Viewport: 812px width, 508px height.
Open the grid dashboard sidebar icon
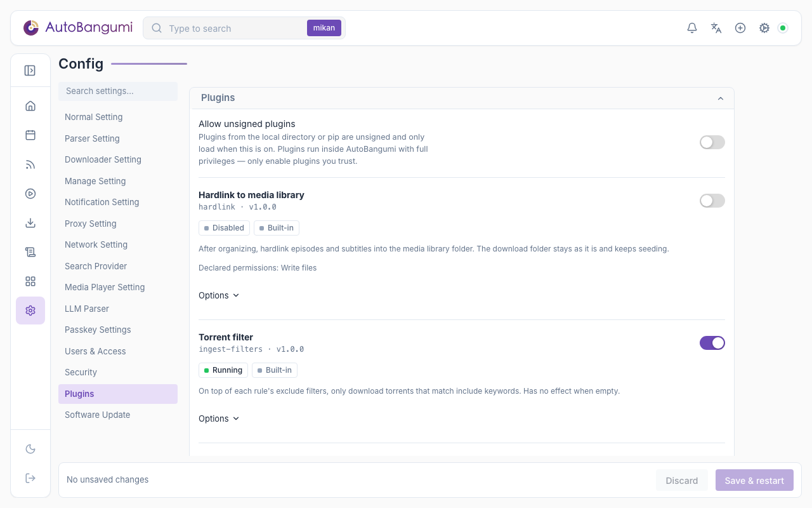coord(30,281)
